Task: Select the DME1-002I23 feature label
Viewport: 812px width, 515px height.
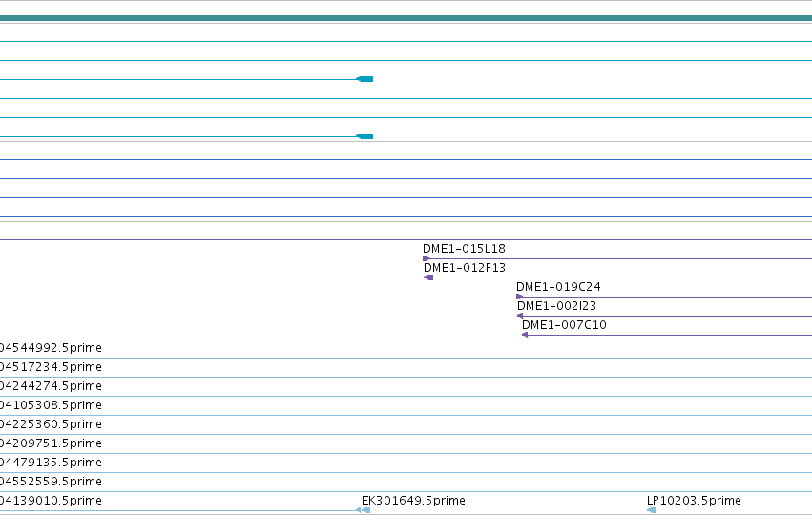Action: coord(556,306)
